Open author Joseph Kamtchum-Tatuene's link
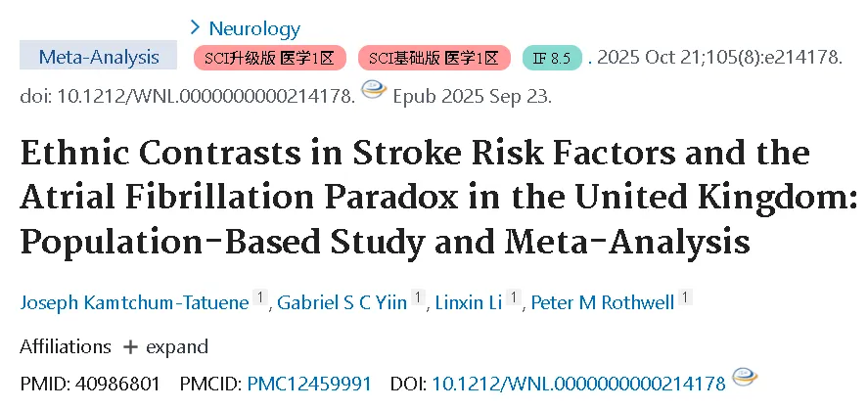The image size is (868, 409). tap(134, 302)
